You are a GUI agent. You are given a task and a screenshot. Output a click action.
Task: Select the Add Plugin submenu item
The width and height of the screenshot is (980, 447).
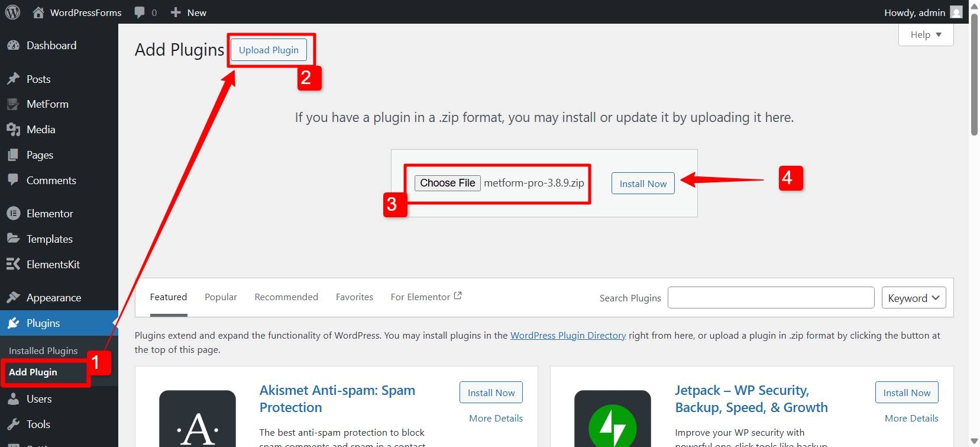(33, 372)
